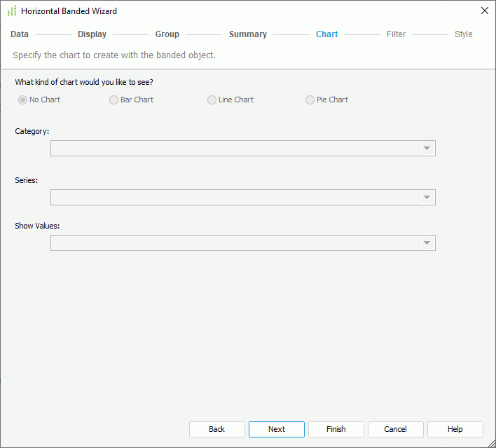Go to the Data wizard step
Viewport: 496px width, 448px height.
[x=20, y=34]
